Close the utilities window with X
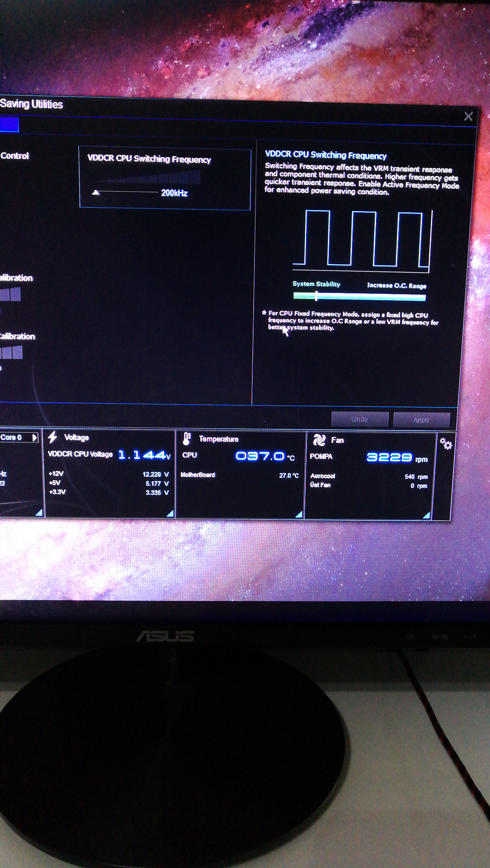The image size is (490, 868). (468, 117)
